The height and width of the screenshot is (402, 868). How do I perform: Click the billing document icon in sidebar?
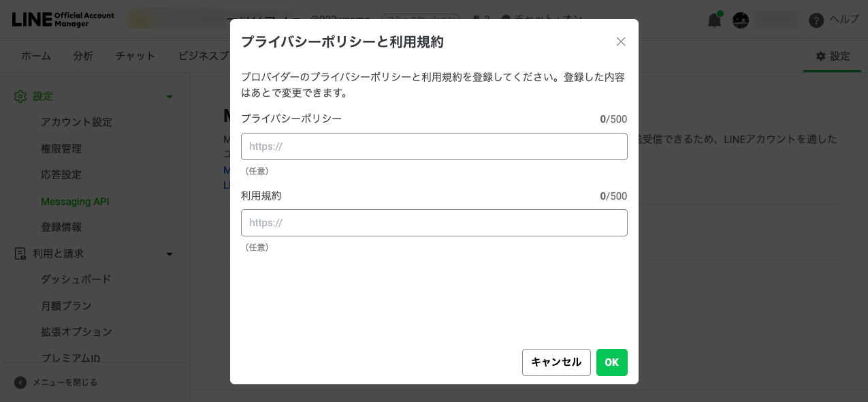[20, 253]
